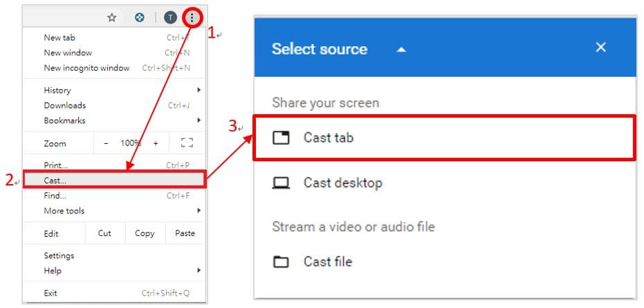644x308 pixels.
Task: Expand the History submenu
Action: click(114, 90)
